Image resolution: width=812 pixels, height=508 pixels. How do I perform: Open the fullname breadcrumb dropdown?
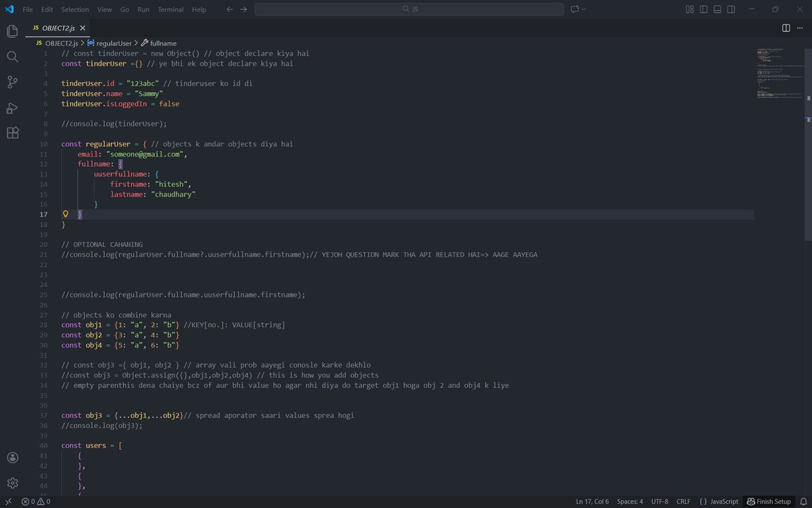click(159, 43)
